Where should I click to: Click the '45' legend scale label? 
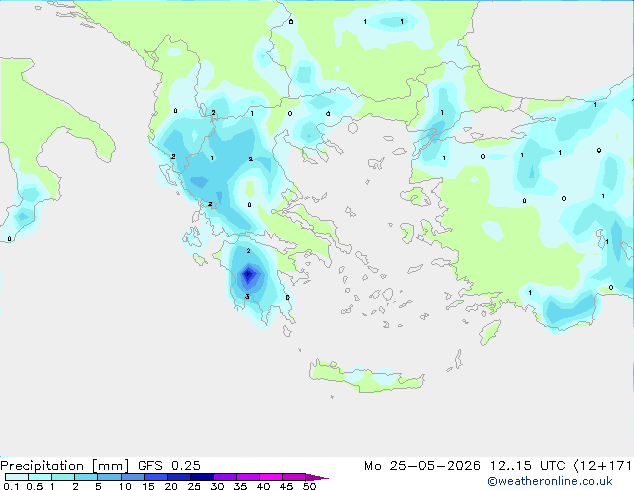286,486
